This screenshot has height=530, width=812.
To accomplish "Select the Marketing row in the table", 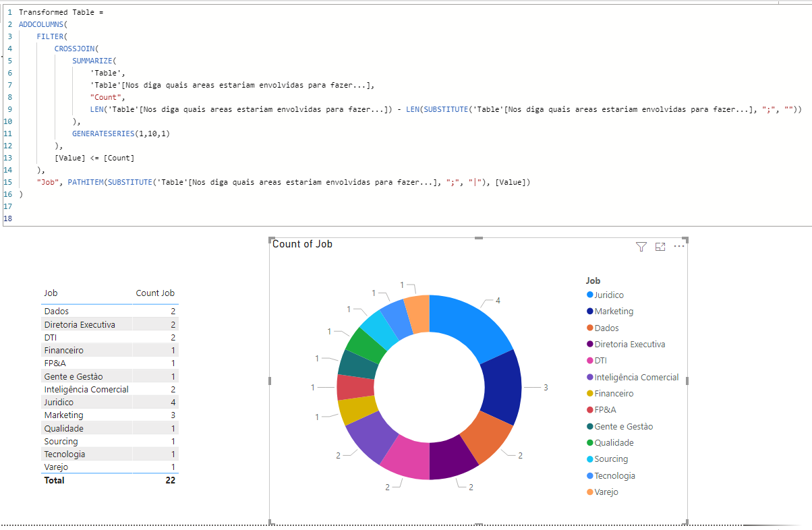I will tap(109, 415).
